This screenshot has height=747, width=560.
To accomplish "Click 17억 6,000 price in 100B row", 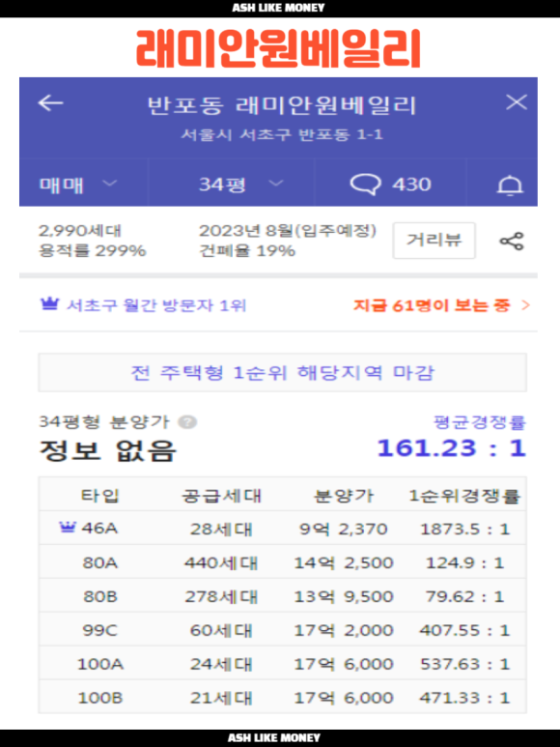I will [344, 698].
